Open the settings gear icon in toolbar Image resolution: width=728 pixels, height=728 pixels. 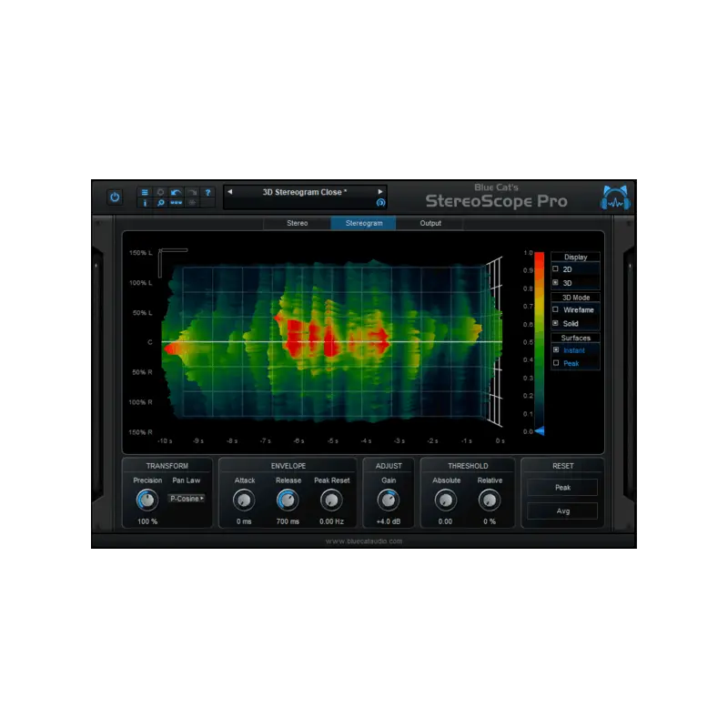(x=161, y=192)
